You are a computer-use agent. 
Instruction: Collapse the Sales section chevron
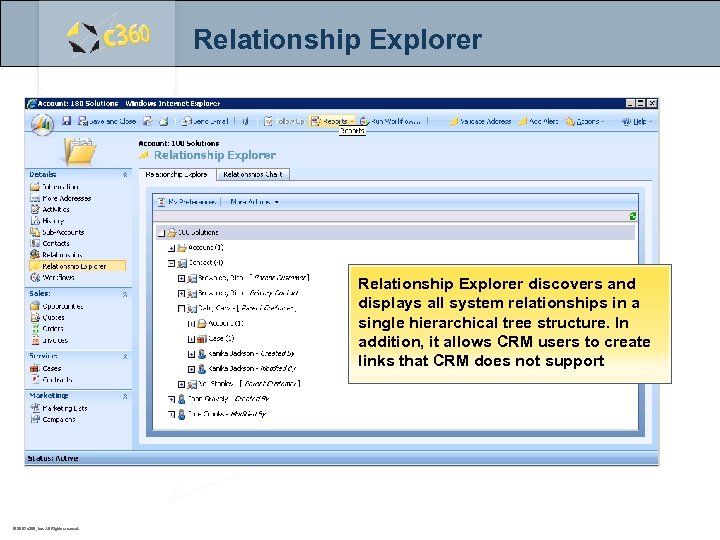pyautogui.click(x=125, y=294)
